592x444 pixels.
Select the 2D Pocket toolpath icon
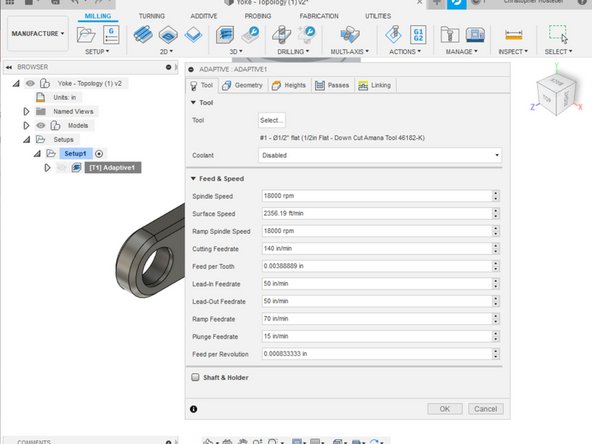(x=168, y=35)
